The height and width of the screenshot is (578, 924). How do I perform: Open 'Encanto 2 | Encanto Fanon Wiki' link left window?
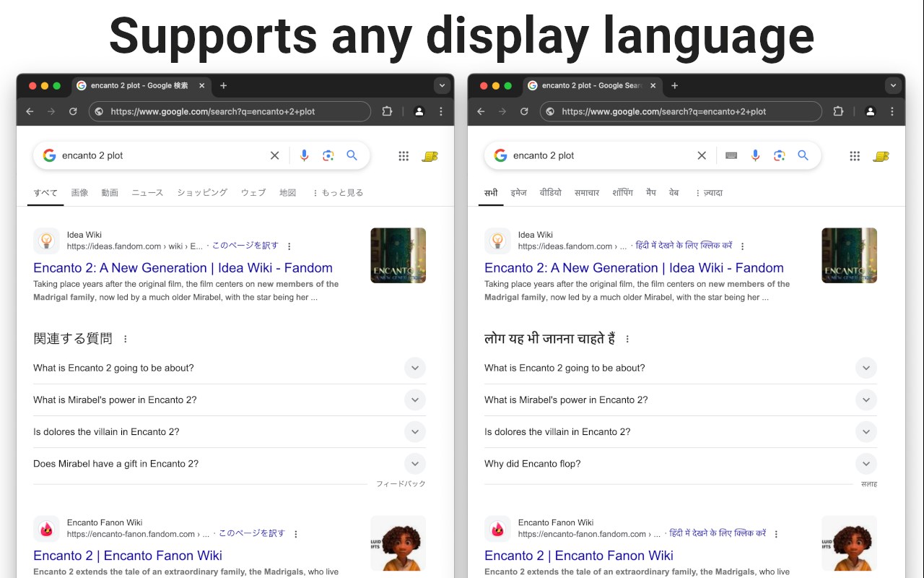point(128,556)
